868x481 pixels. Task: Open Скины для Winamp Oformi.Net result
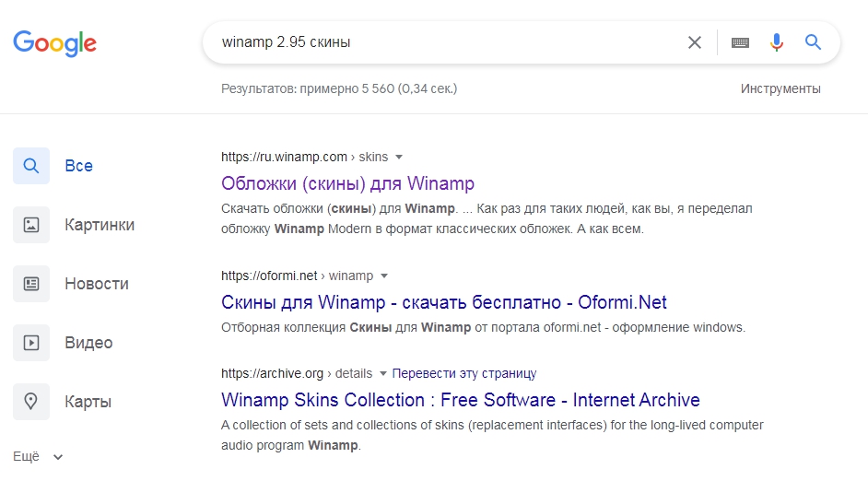coord(444,302)
